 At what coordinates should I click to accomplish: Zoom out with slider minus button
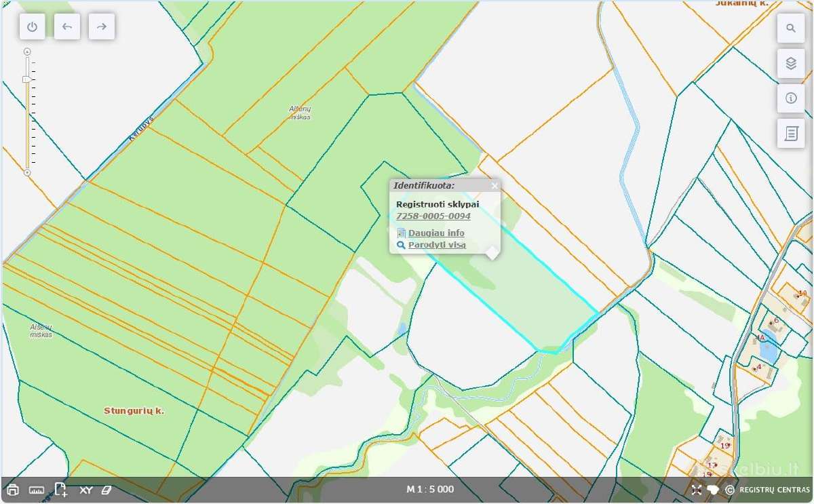point(27,173)
